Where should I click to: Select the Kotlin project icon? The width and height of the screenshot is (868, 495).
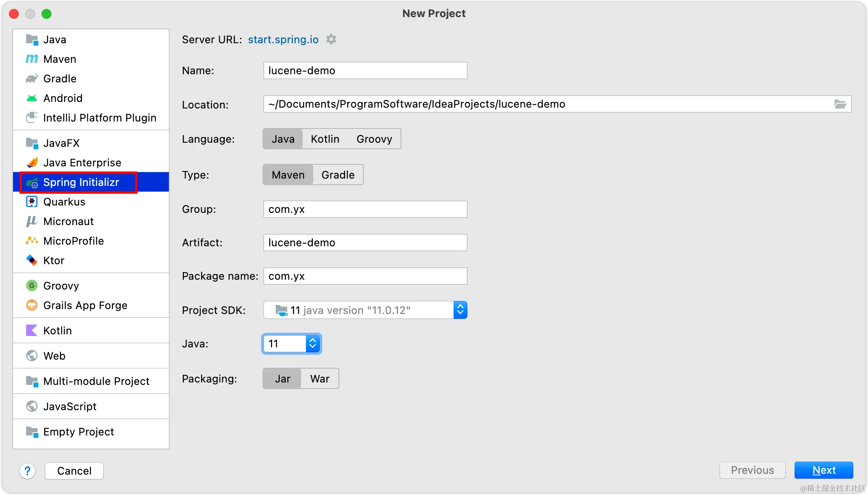pyautogui.click(x=32, y=331)
